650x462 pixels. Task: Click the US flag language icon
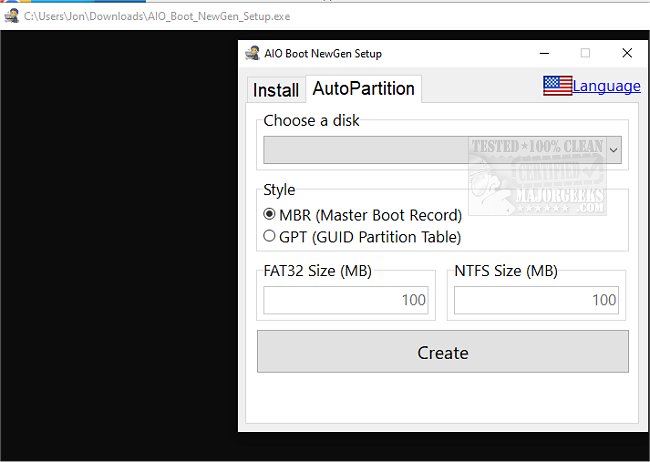coord(558,86)
